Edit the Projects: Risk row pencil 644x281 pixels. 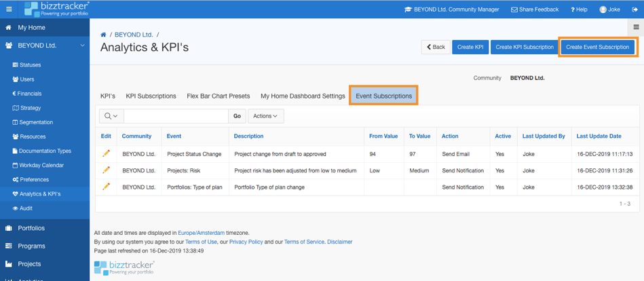tap(107, 170)
